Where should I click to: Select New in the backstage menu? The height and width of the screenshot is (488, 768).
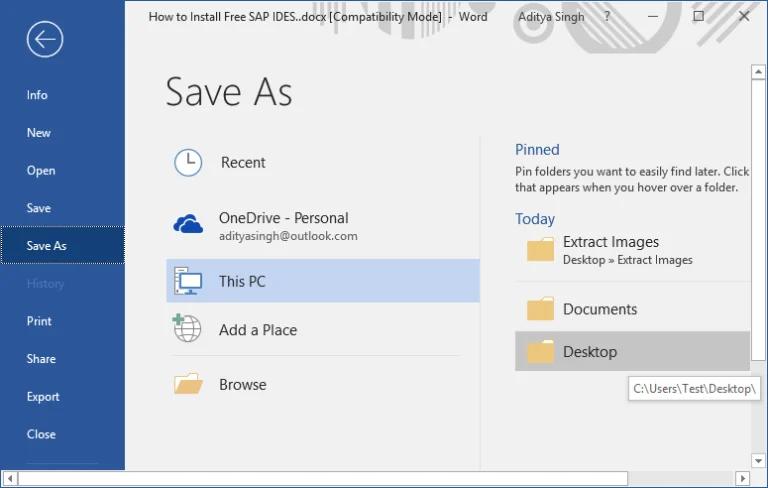pos(39,133)
